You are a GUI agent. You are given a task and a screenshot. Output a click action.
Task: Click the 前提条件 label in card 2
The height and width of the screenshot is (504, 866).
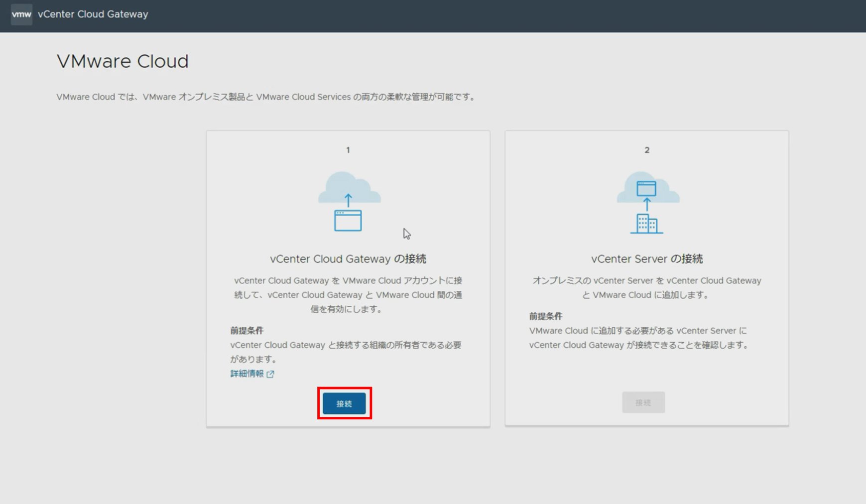pyautogui.click(x=546, y=316)
